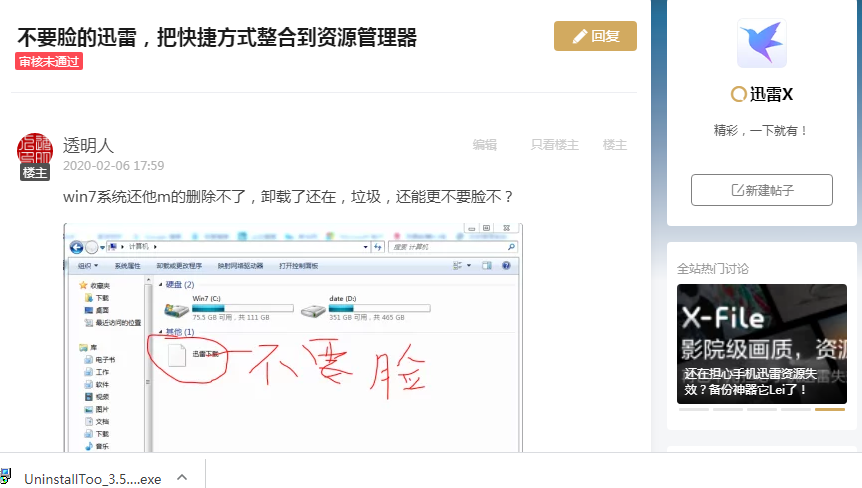This screenshot has height=488, width=862.
Task: Click the gold 回复 reply button
Action: coord(595,36)
